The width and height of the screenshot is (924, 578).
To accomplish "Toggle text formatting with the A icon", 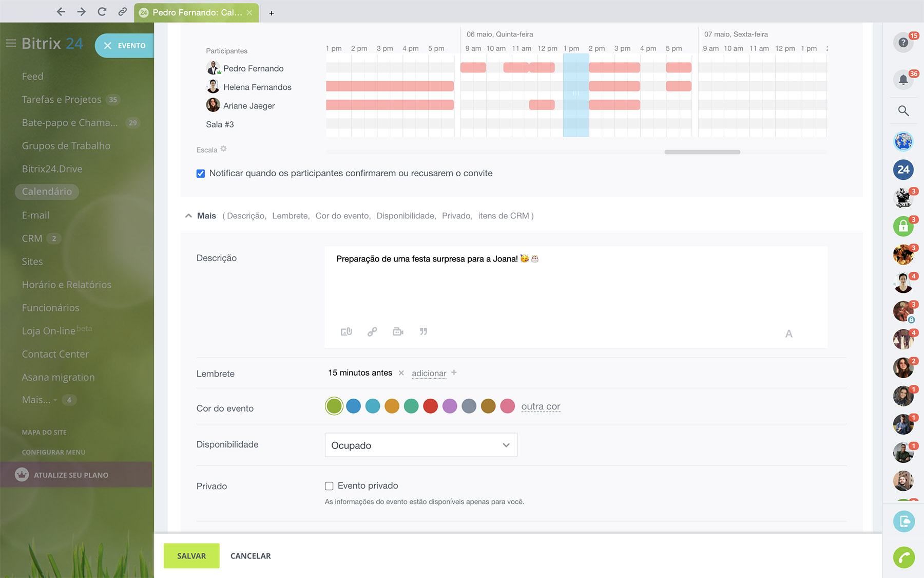I will 788,334.
